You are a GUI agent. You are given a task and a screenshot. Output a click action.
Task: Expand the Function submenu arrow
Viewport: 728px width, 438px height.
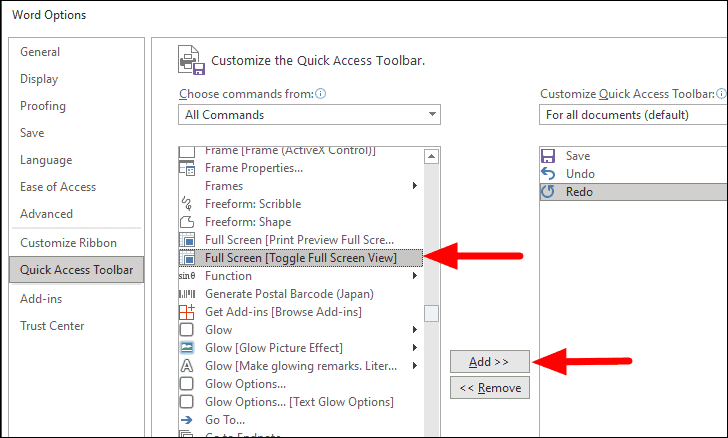[415, 276]
